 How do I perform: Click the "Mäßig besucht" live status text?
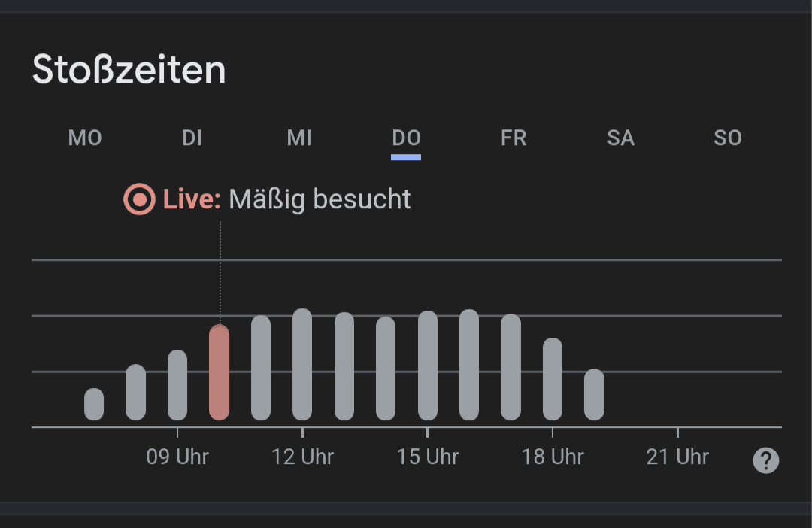click(x=320, y=199)
